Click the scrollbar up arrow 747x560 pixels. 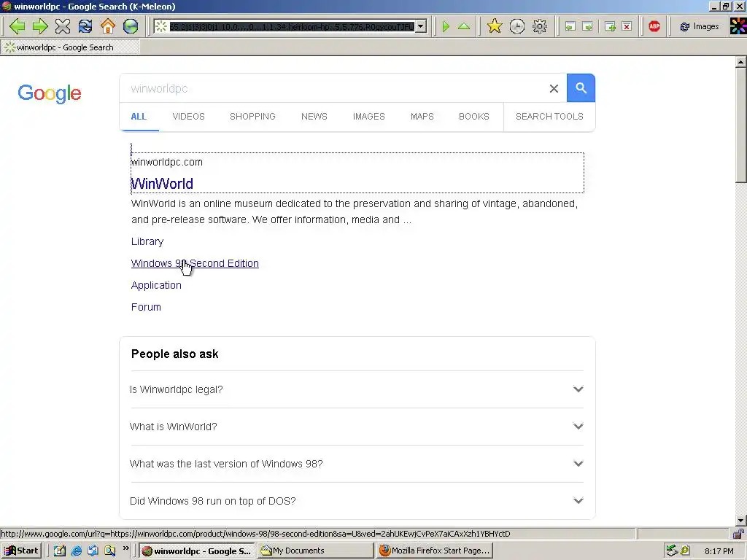(x=741, y=62)
